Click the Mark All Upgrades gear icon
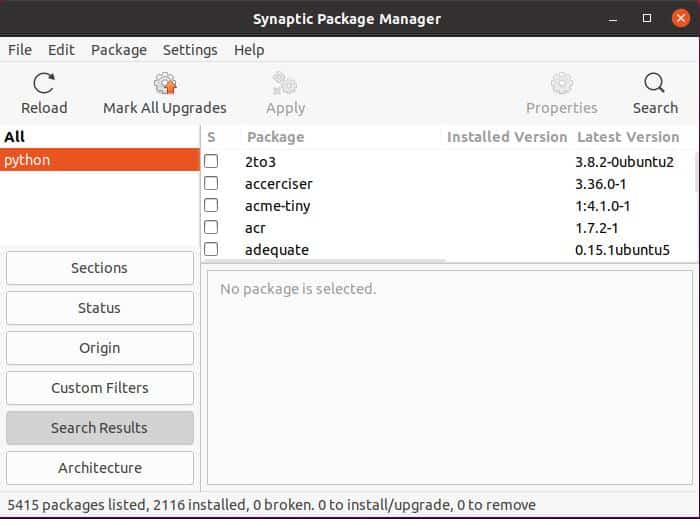 click(165, 83)
